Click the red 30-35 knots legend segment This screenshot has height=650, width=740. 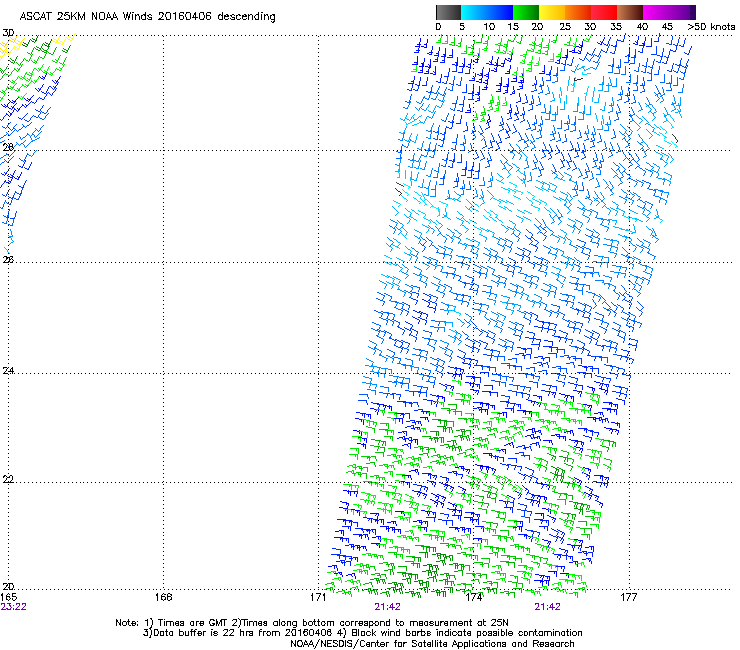point(604,12)
